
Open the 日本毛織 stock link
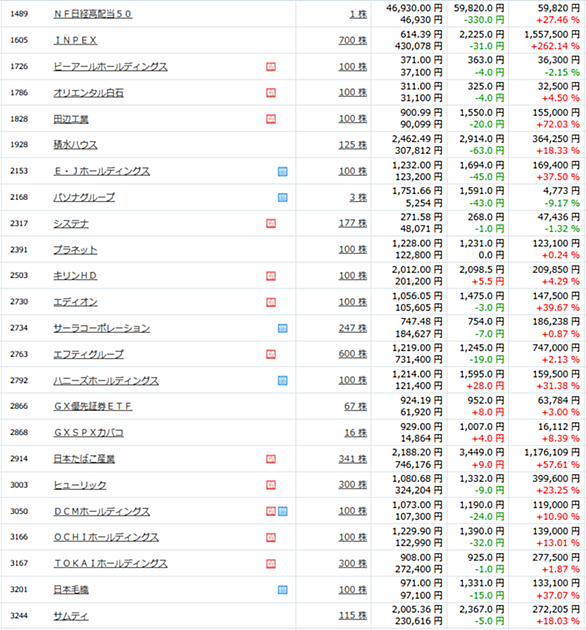71,589
